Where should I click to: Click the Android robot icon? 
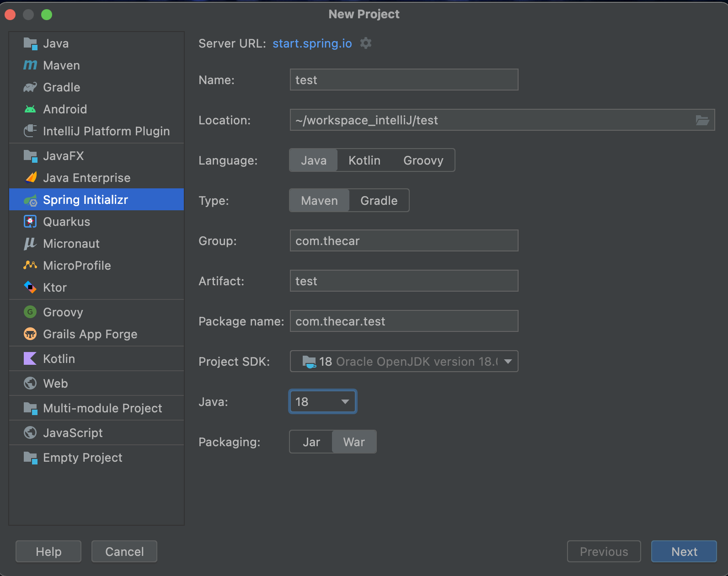pyautogui.click(x=30, y=109)
